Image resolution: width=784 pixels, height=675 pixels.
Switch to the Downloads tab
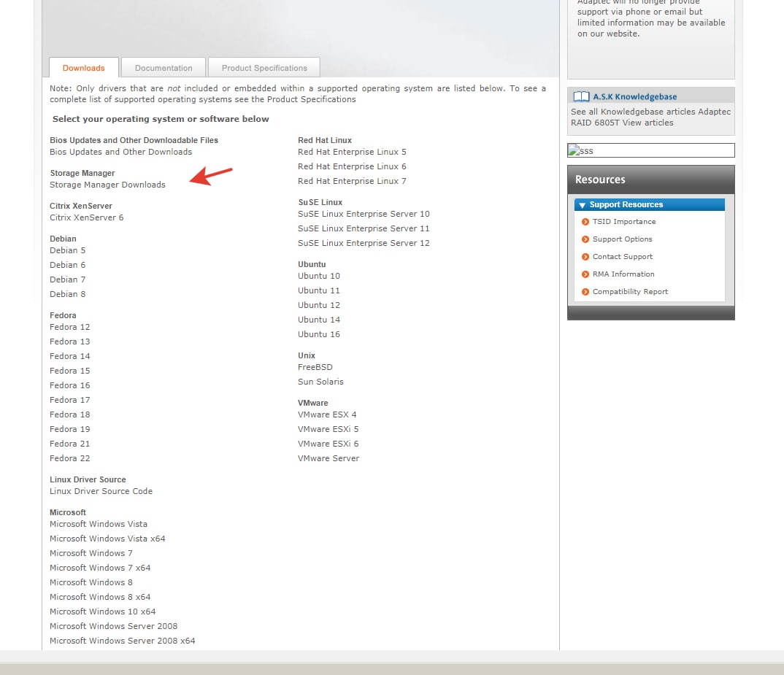83,68
